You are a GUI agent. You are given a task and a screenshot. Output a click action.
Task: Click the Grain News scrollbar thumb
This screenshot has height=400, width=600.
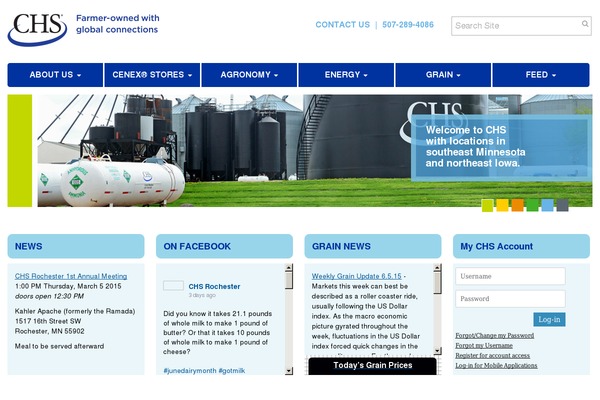437,282
